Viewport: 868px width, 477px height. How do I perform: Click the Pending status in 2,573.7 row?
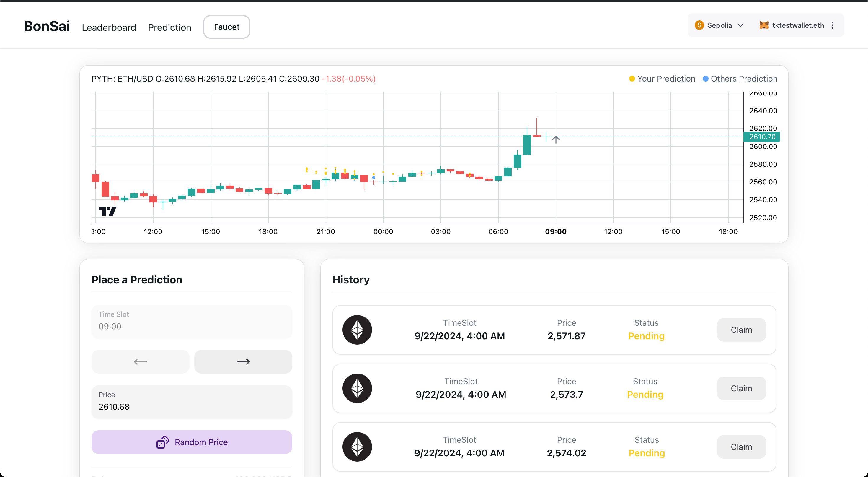pyautogui.click(x=645, y=394)
